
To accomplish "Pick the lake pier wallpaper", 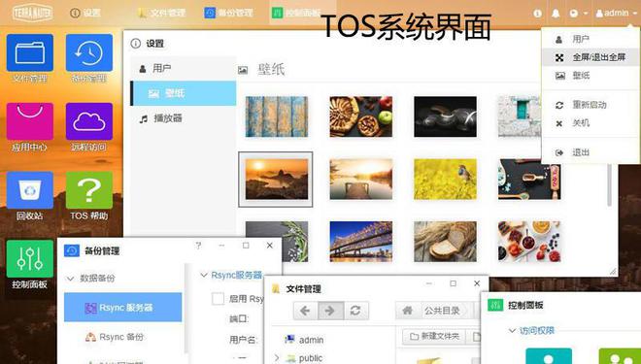I will point(360,179).
